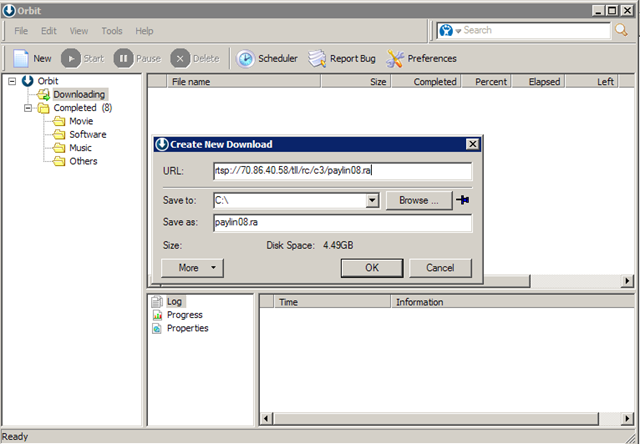640x444 pixels.
Task: Open the Tools menu
Action: [x=112, y=31]
